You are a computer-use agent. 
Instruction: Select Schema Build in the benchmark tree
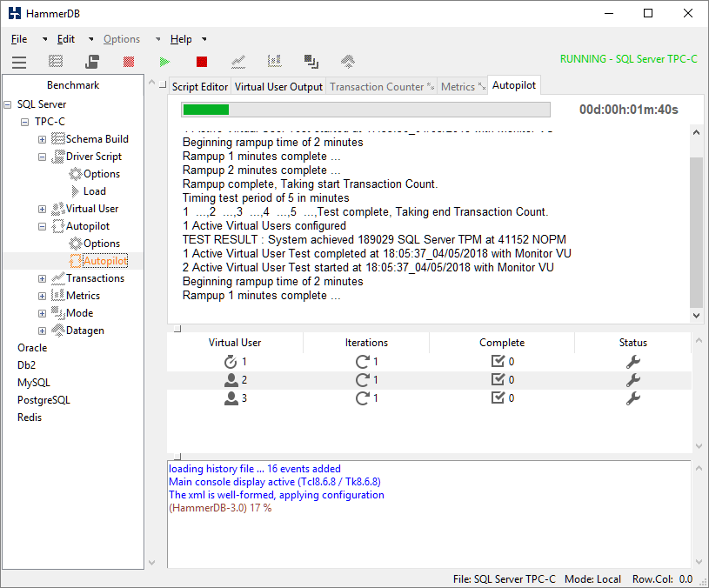[x=97, y=139]
